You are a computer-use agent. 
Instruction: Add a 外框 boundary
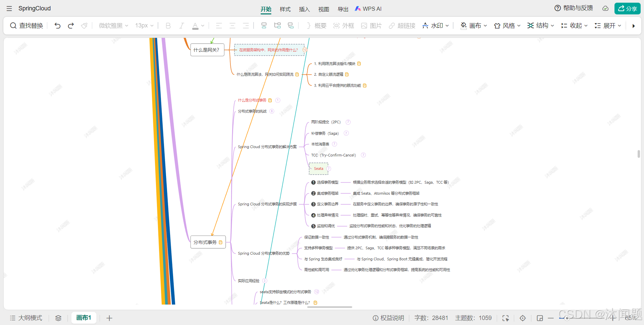(x=344, y=26)
